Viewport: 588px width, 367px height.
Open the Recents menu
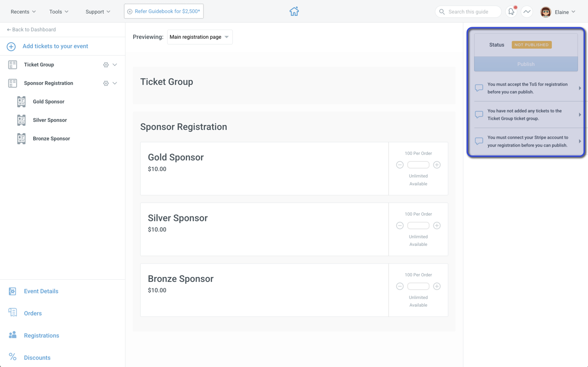coord(23,12)
